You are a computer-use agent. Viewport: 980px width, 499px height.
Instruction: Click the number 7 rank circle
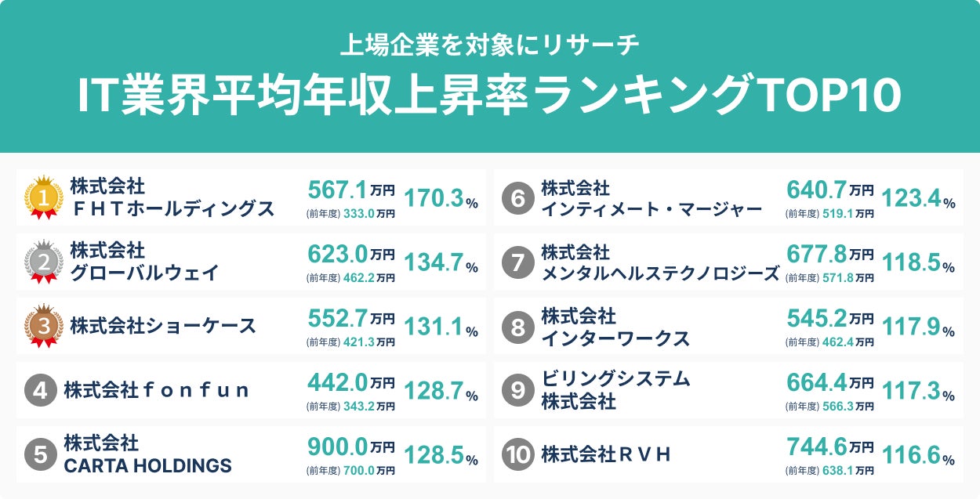pos(517,262)
